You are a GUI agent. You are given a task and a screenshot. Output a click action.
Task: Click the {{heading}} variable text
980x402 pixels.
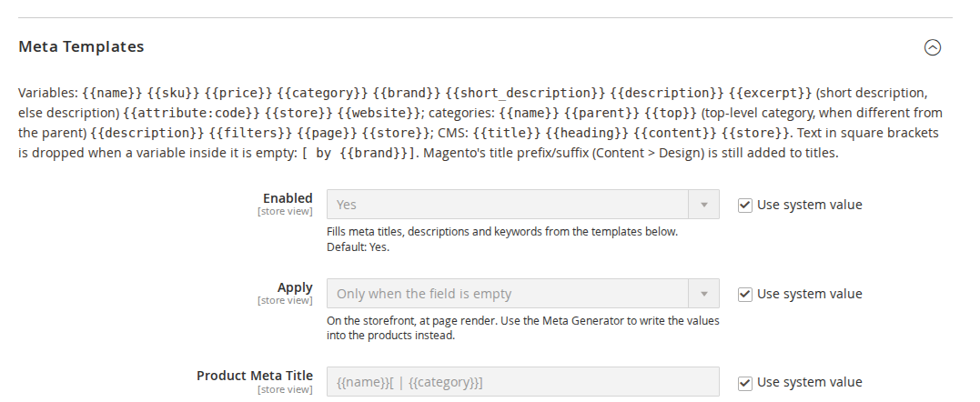(587, 133)
